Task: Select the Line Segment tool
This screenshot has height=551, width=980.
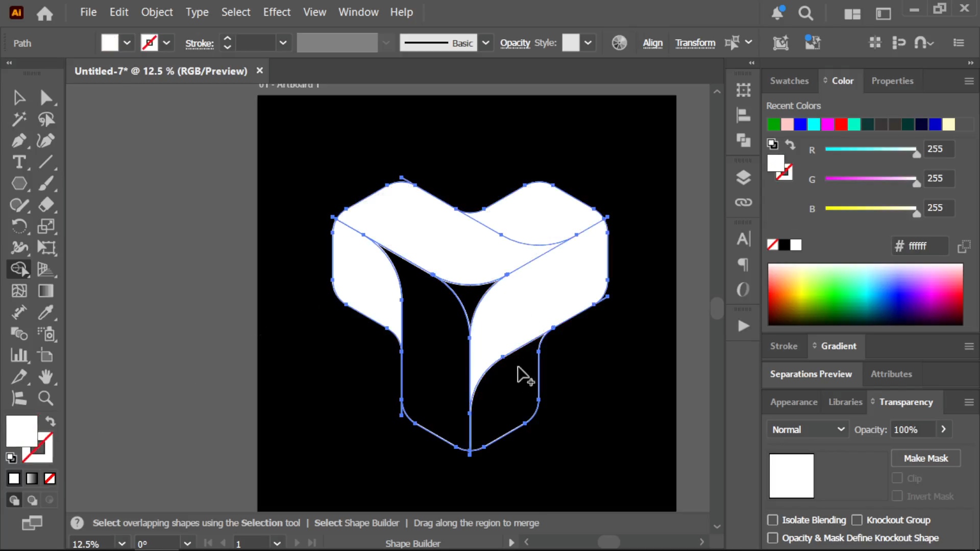Action: click(x=46, y=162)
